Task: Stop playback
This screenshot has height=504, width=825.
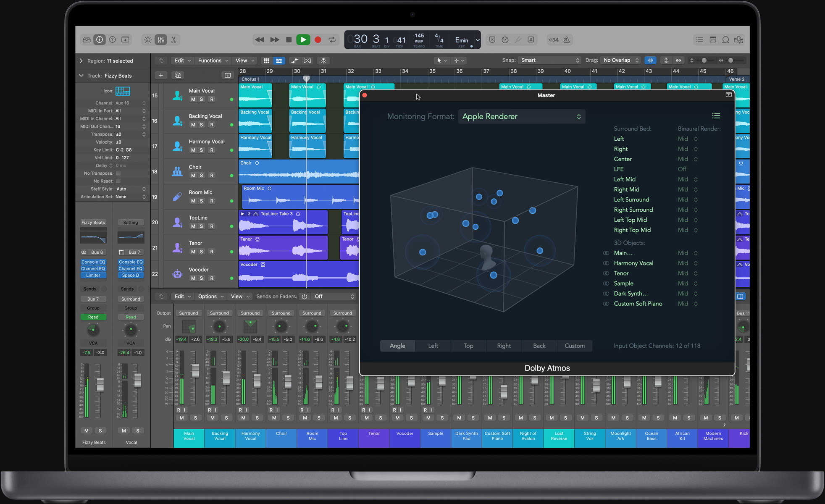Action: pyautogui.click(x=289, y=39)
